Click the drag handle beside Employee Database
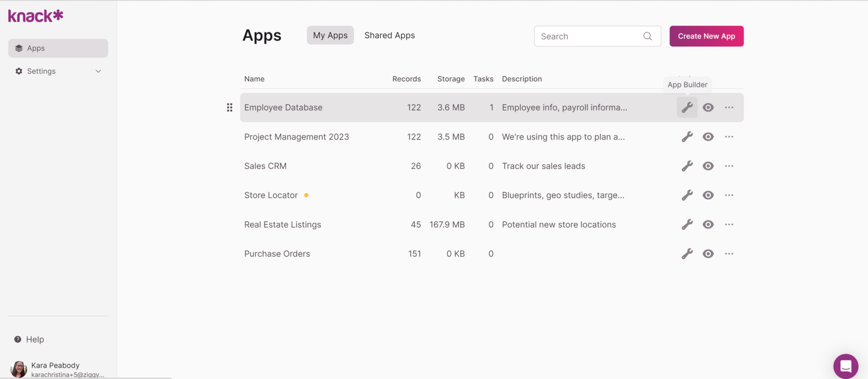The height and width of the screenshot is (379, 868). (x=229, y=107)
